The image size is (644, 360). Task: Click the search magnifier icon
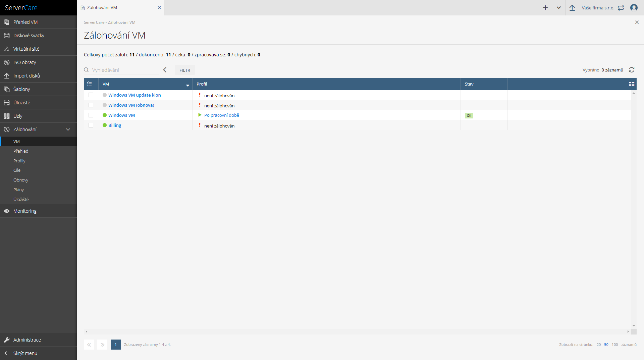coord(86,70)
